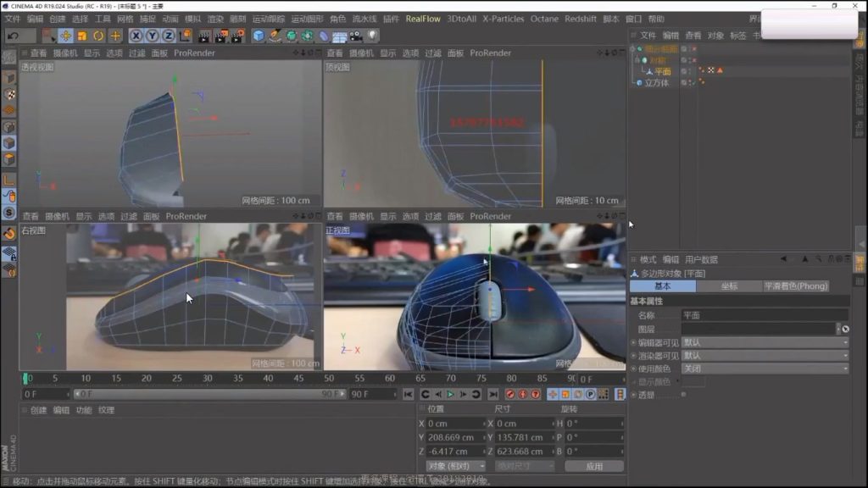Image resolution: width=868 pixels, height=488 pixels.
Task: Click the Undo arrow in the toolbar
Action: pyautogui.click(x=14, y=36)
